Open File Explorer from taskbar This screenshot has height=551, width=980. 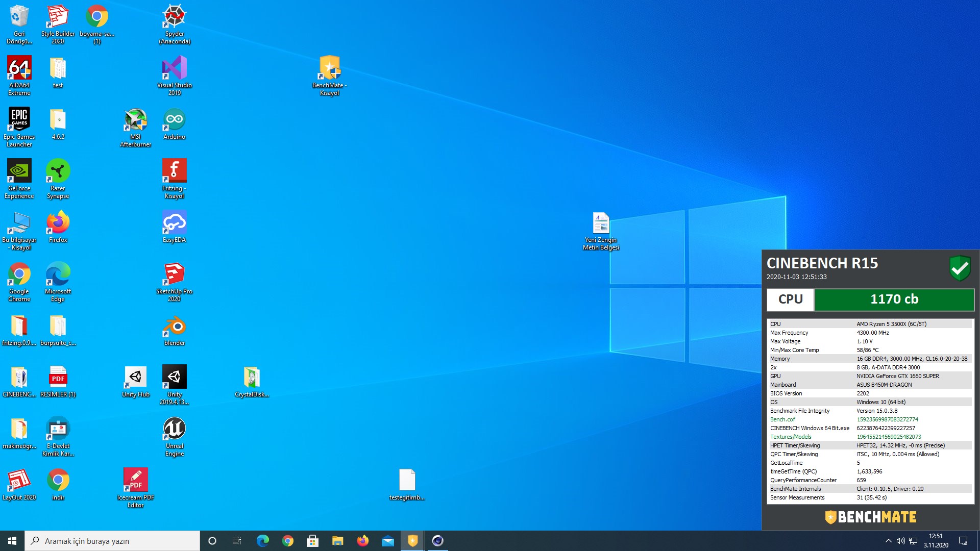[x=337, y=541]
